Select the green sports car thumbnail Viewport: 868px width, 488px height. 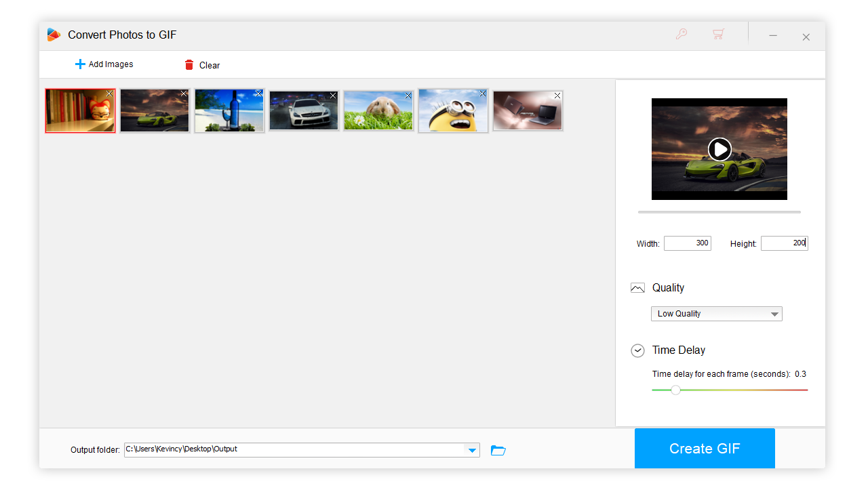click(x=154, y=110)
